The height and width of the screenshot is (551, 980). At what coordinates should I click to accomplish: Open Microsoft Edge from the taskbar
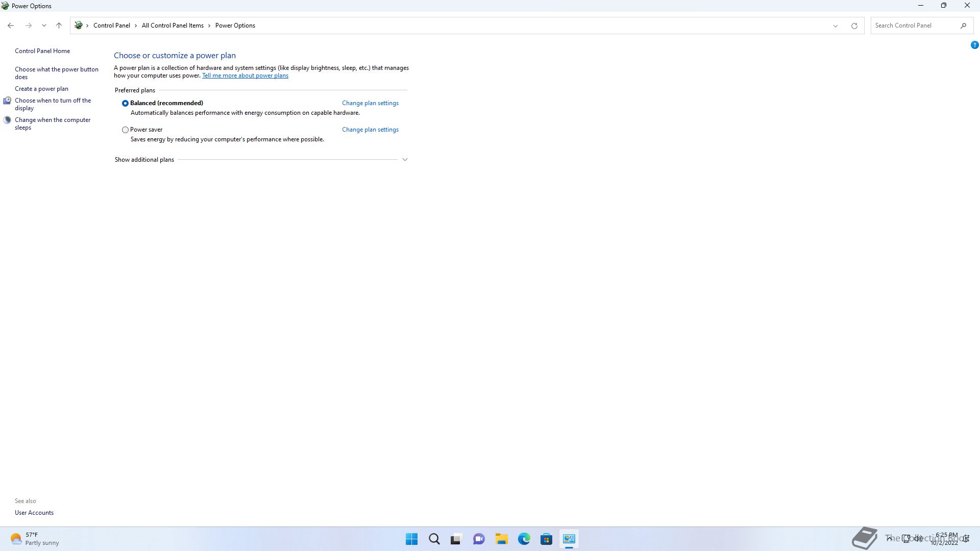coord(524,539)
